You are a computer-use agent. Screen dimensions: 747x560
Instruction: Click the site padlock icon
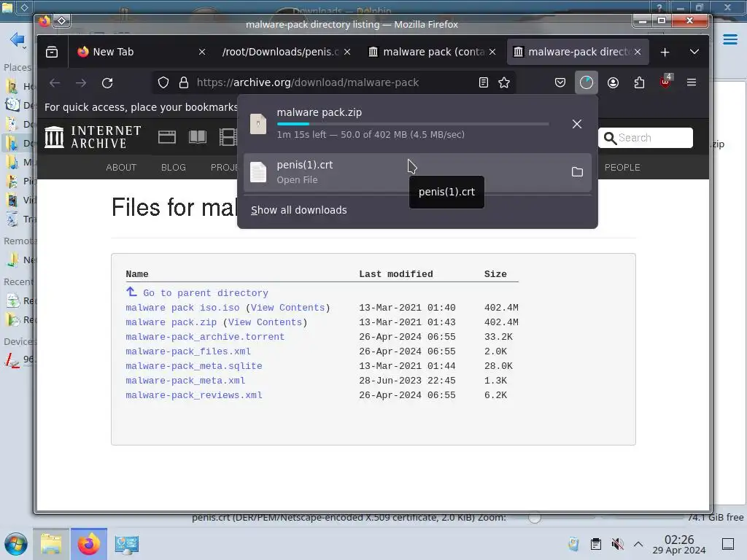(184, 83)
